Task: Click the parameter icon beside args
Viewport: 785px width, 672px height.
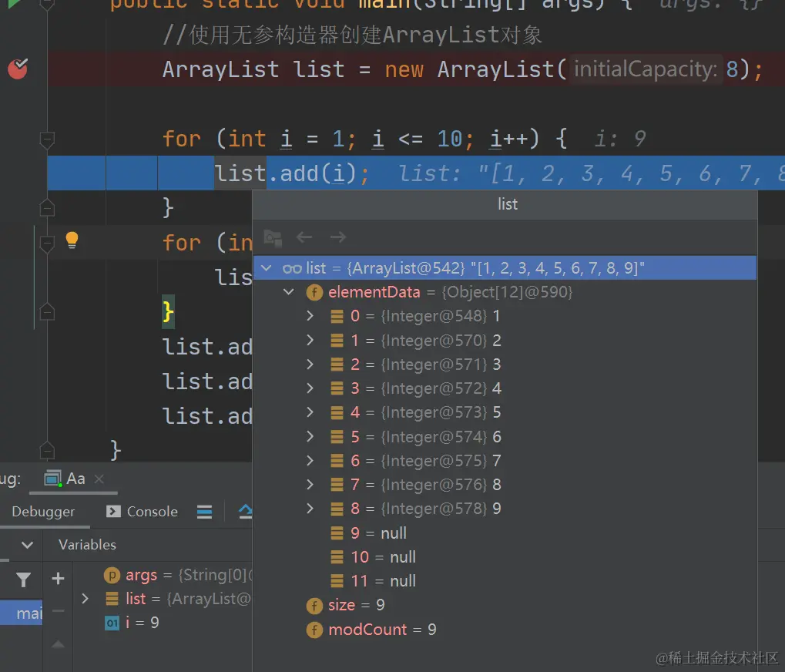Action: 112,576
